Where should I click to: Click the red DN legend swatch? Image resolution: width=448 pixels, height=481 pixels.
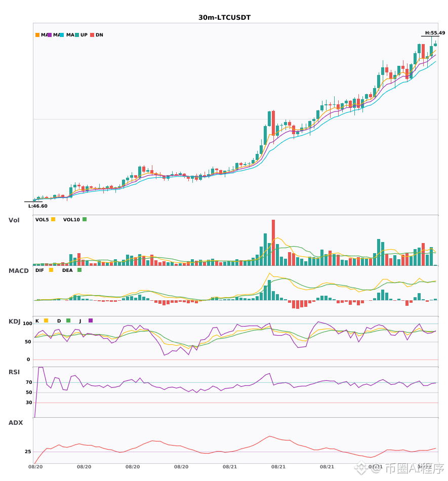(92, 35)
